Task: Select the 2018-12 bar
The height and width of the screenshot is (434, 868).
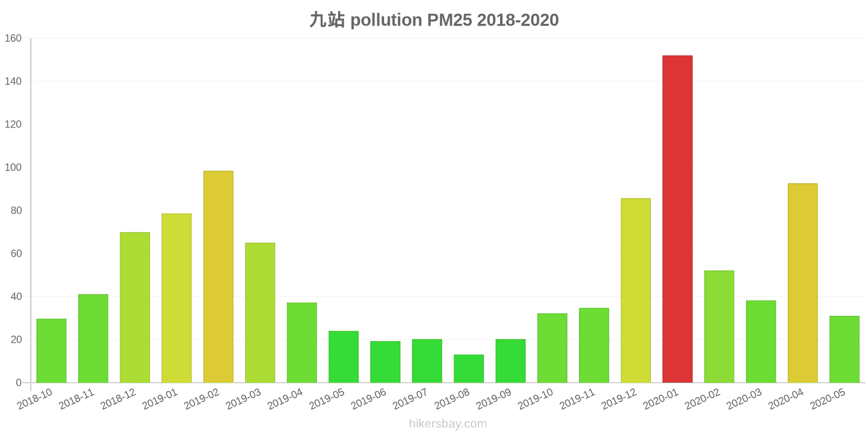Action: point(135,308)
